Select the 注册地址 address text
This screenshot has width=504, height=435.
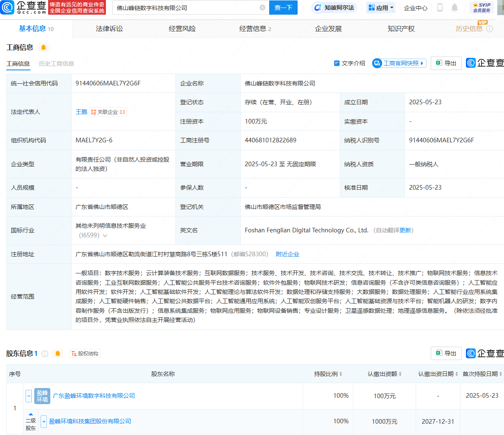[x=151, y=254]
